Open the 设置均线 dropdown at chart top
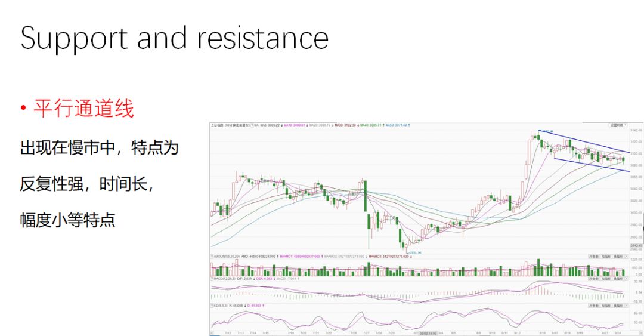 coord(617,125)
